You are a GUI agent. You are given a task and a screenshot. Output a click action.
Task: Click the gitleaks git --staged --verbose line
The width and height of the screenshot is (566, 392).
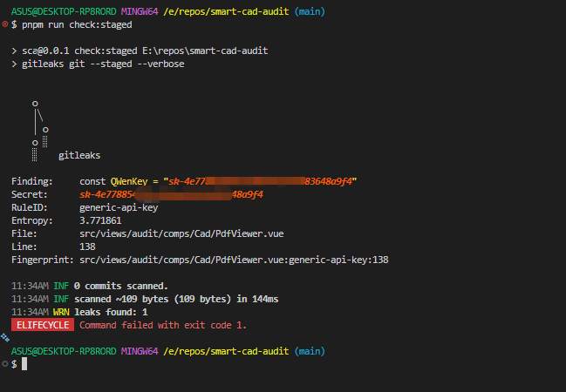click(103, 64)
